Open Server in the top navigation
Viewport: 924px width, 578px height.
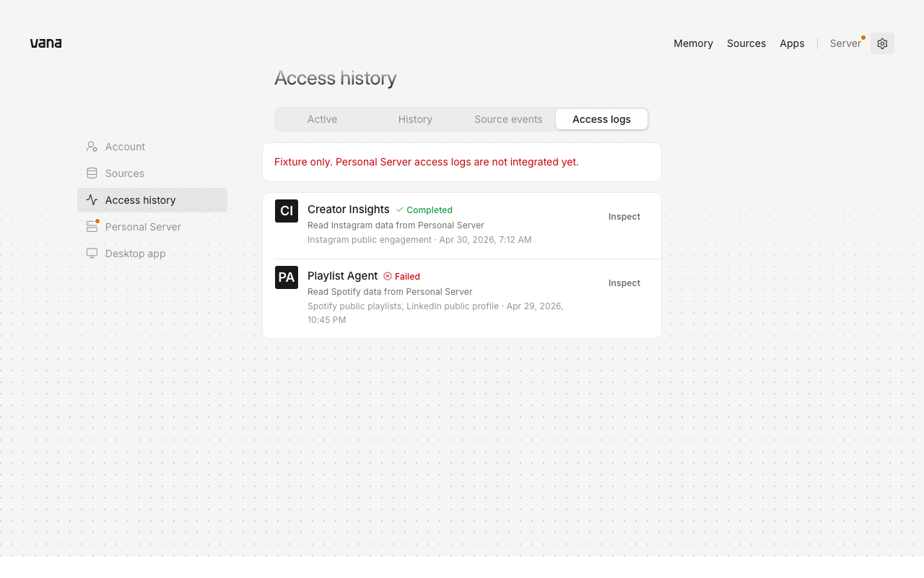pyautogui.click(x=845, y=43)
